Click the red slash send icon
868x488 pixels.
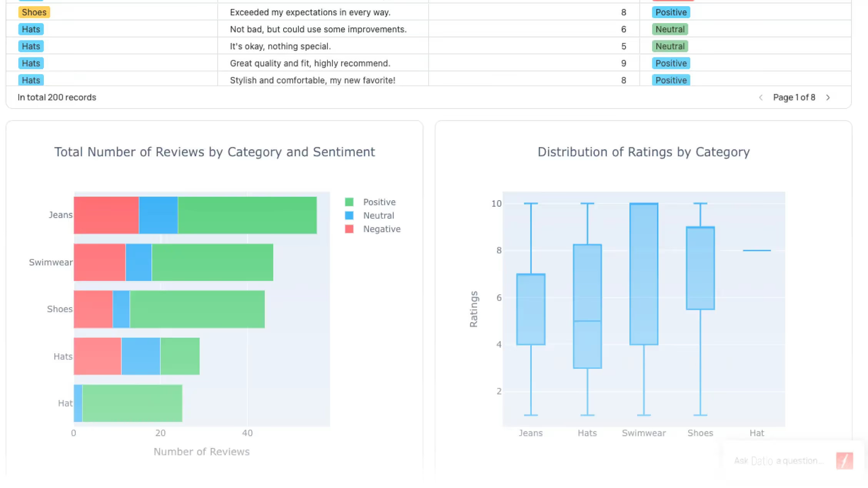[x=845, y=461]
